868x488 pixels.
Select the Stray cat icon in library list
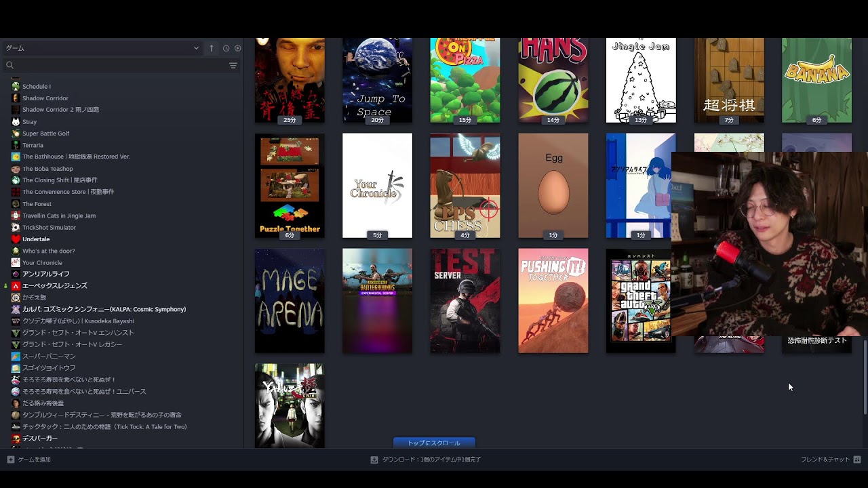(16, 121)
